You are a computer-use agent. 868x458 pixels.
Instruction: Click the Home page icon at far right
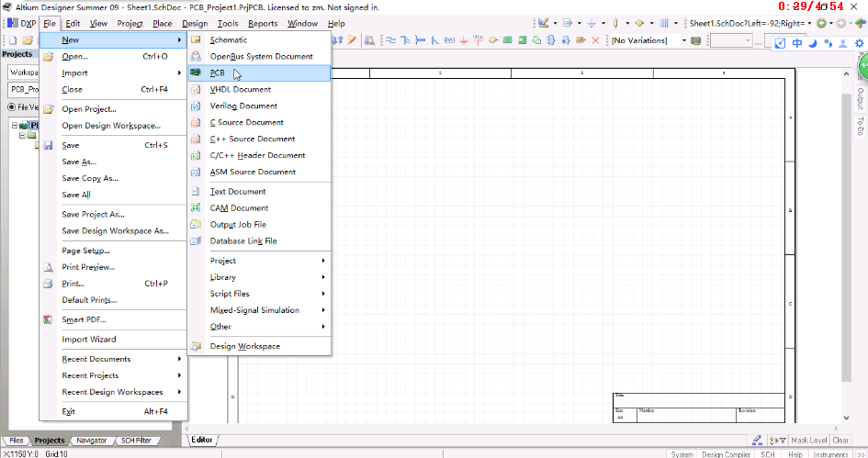pos(860,23)
